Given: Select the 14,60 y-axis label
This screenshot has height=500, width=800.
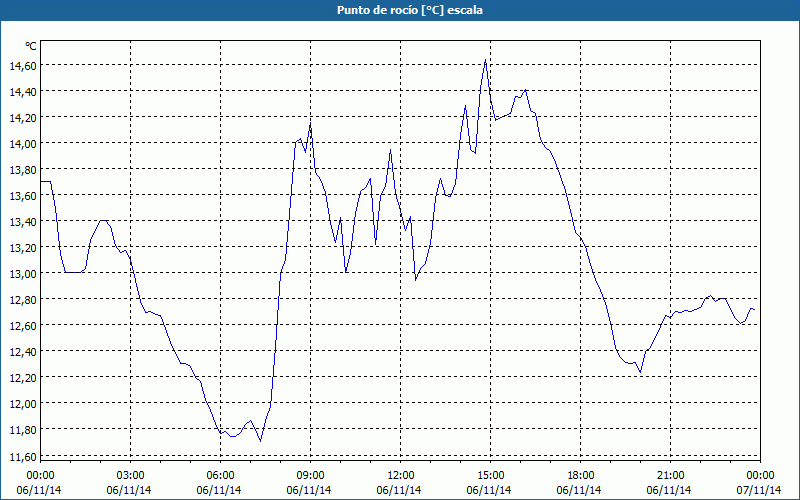Looking at the screenshot, I should pyautogui.click(x=23, y=65).
